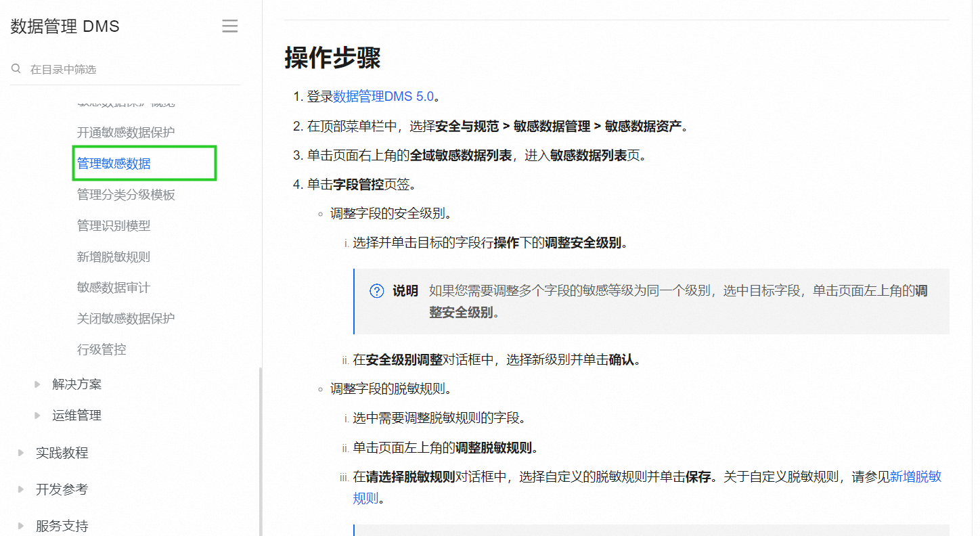Click the text 调整字段的脱敏规则
Viewport: 980px width, 536px height.
391,388
